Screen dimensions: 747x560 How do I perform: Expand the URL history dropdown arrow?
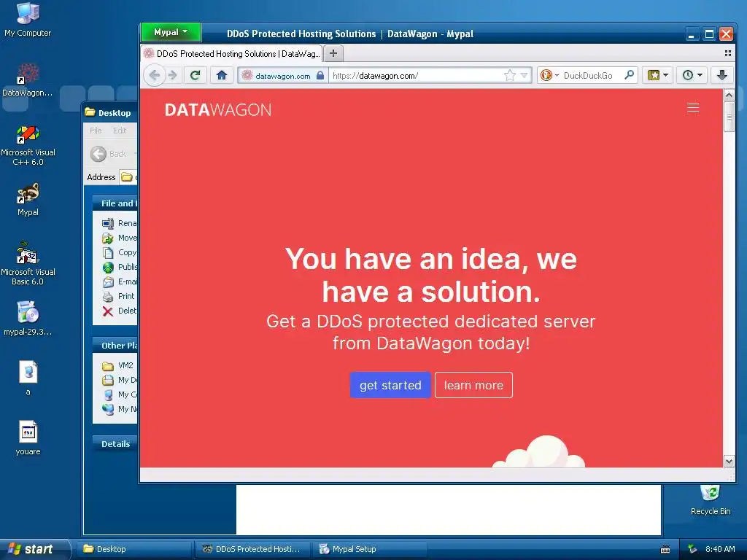point(524,75)
